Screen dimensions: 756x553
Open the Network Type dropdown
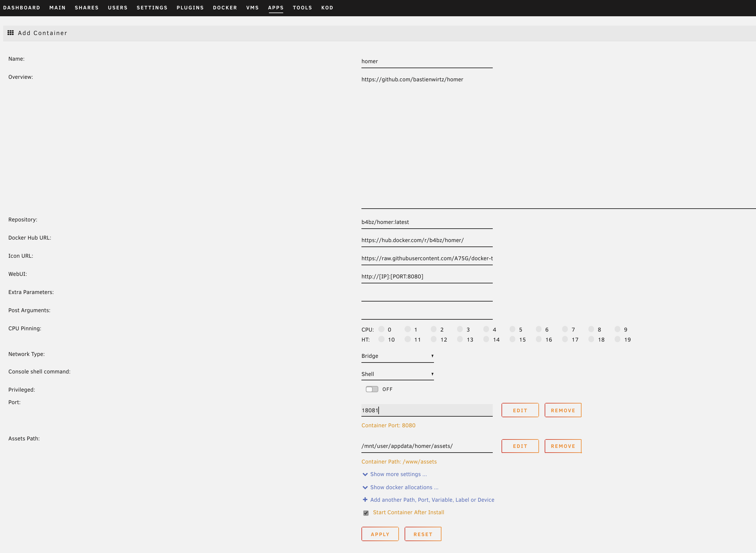click(x=397, y=356)
